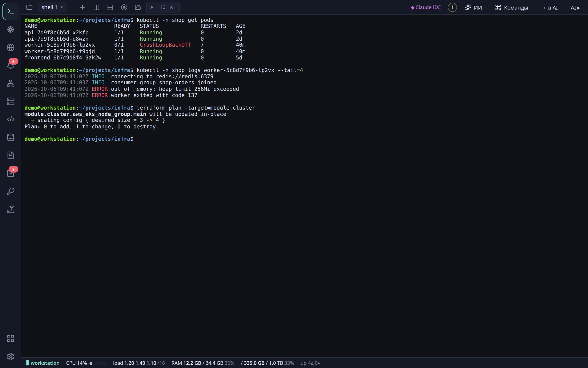Screen dimensions: 588x368
Task: Select the shell 1 tab
Action: (x=49, y=7)
